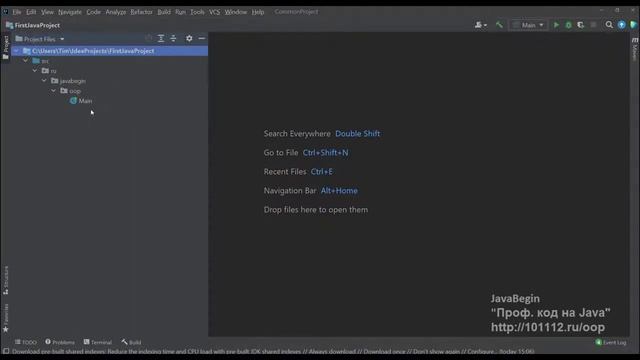Hide the project tool window
This screenshot has height=360, width=640.
[202, 38]
